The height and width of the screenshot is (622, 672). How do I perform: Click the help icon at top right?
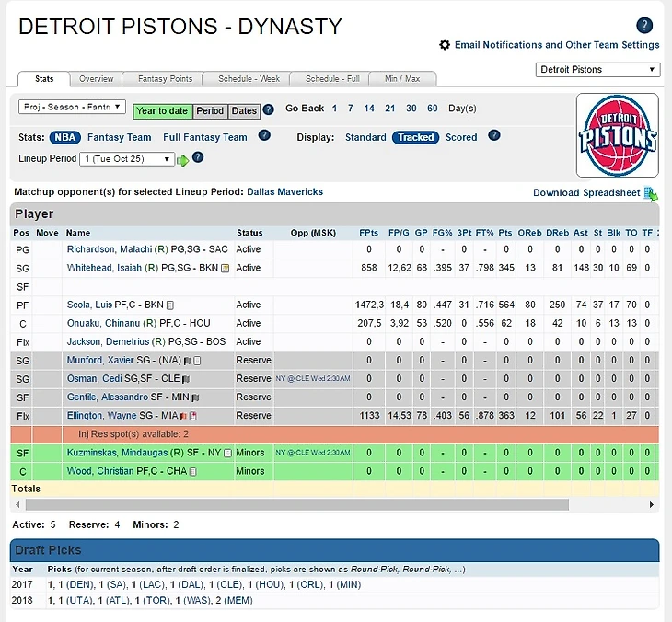coord(644,26)
